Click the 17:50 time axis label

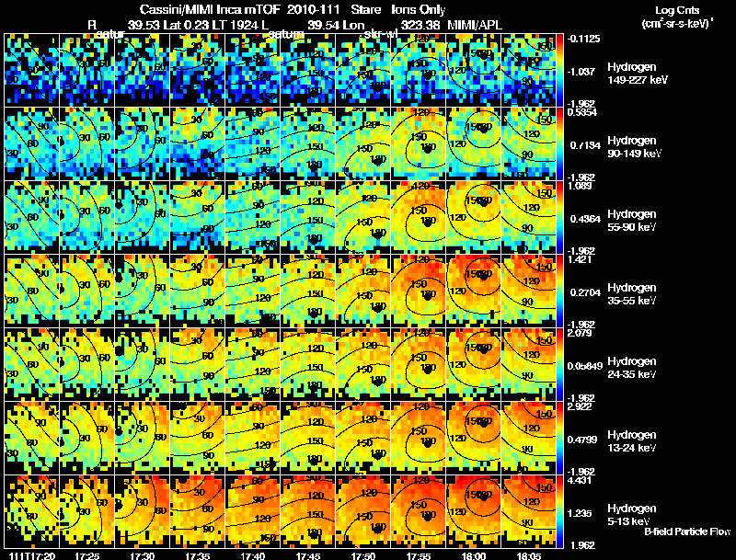click(363, 555)
